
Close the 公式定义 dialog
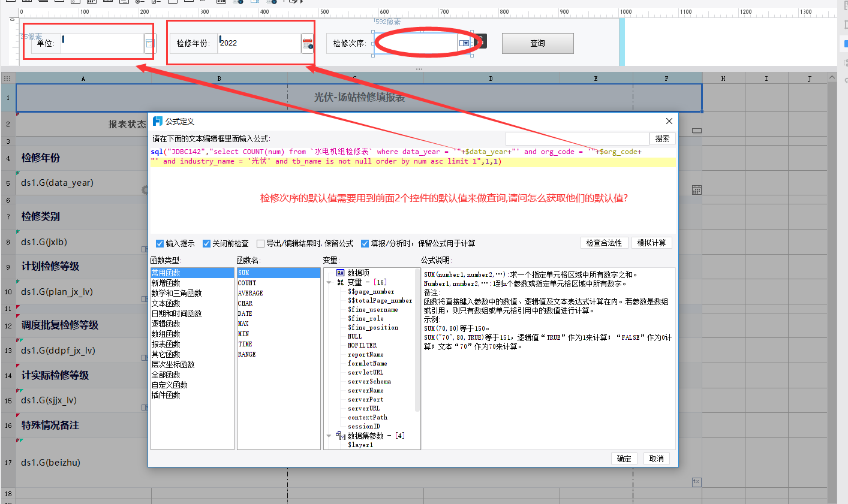click(x=669, y=121)
